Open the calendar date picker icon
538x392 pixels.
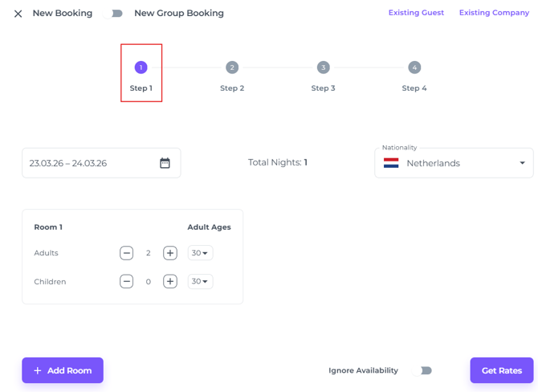coord(165,163)
